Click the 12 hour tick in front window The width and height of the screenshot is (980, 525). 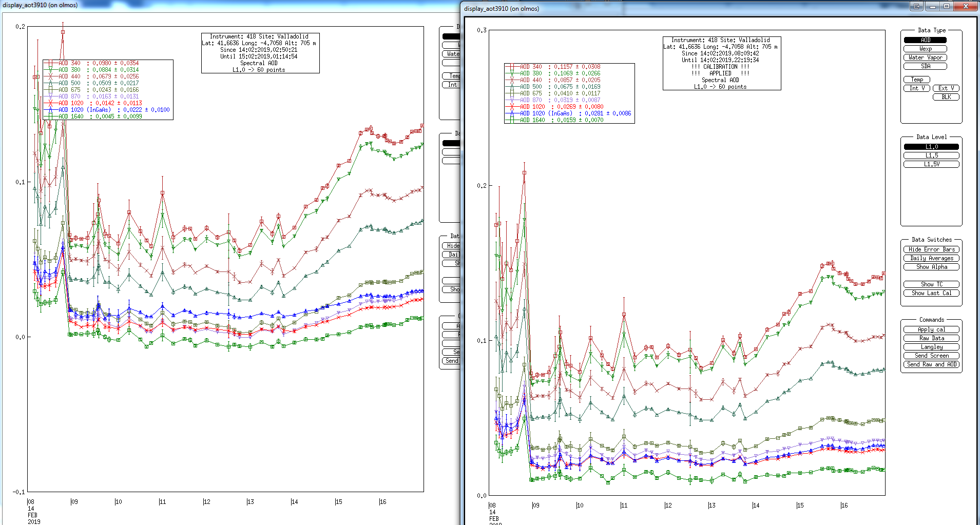click(668, 505)
